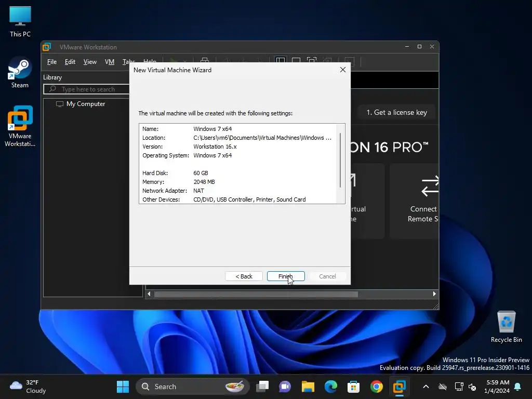Open the Chat app from taskbar

(x=285, y=387)
